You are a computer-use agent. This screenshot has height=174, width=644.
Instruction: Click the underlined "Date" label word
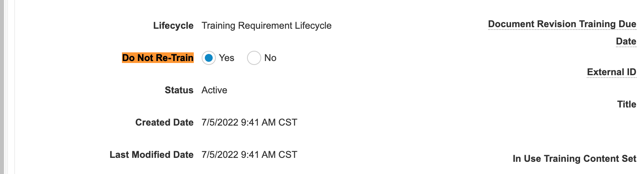[x=626, y=41]
